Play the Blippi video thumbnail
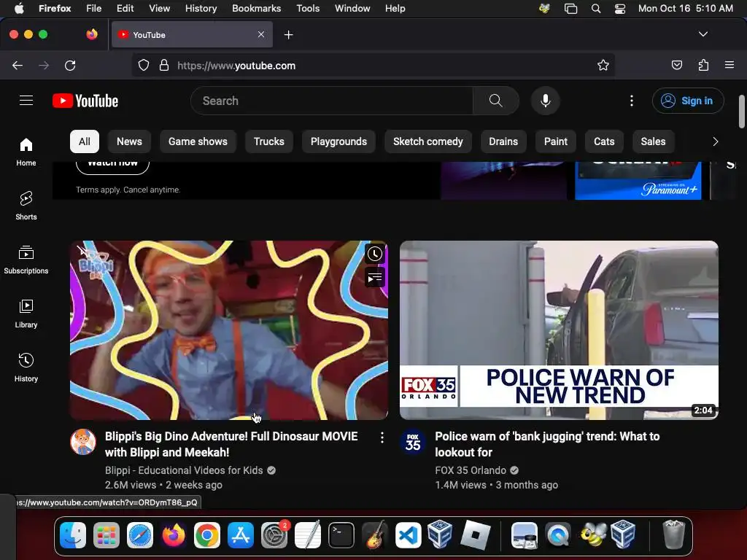This screenshot has width=747, height=560. pyautogui.click(x=229, y=330)
